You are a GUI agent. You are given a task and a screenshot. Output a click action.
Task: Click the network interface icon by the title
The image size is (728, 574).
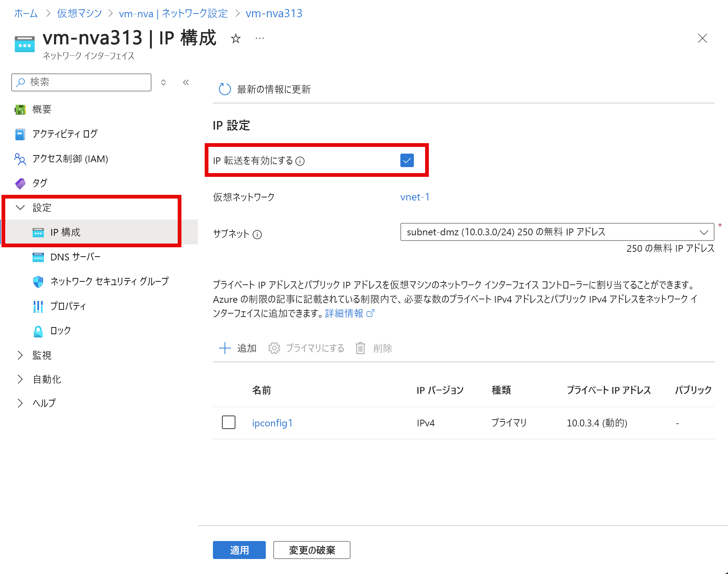tap(25, 44)
